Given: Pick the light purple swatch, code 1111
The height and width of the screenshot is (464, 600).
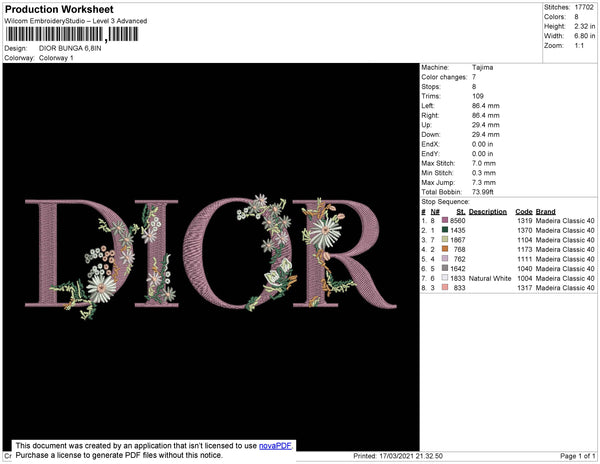Looking at the screenshot, I should [x=445, y=259].
